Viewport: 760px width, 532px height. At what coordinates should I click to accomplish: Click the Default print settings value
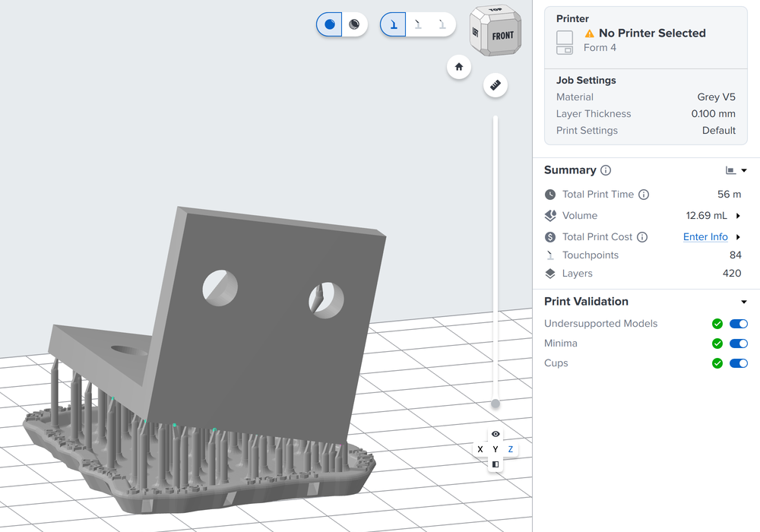pyautogui.click(x=719, y=130)
